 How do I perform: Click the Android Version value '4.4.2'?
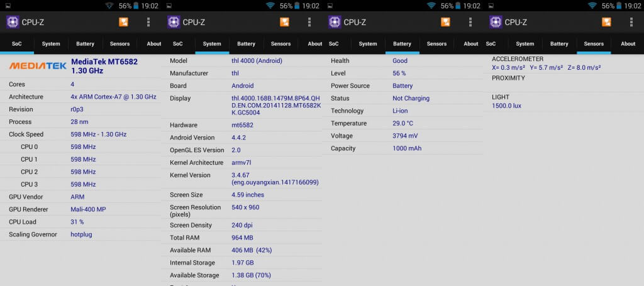coord(239,138)
